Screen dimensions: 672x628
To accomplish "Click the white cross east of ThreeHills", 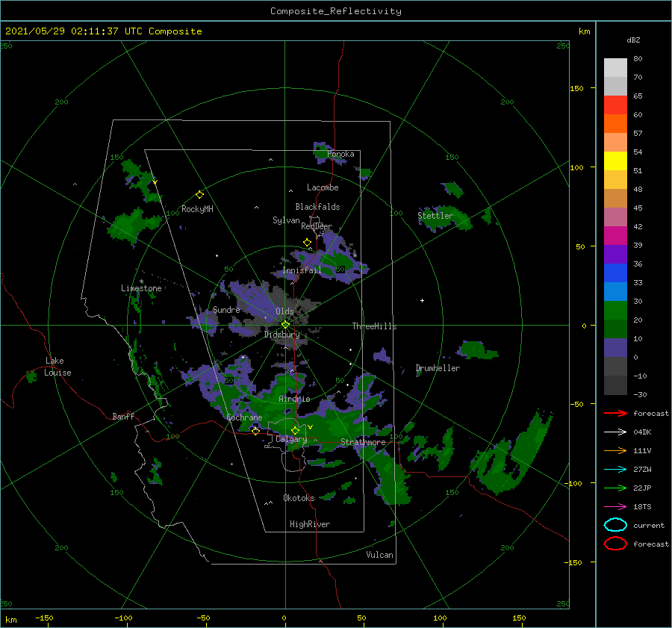I will [422, 300].
